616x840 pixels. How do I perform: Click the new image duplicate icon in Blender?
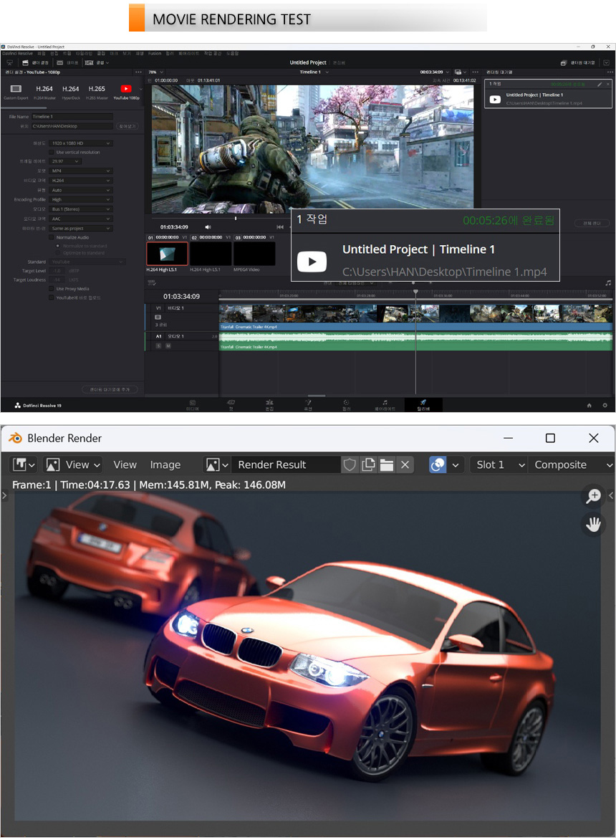coord(368,465)
